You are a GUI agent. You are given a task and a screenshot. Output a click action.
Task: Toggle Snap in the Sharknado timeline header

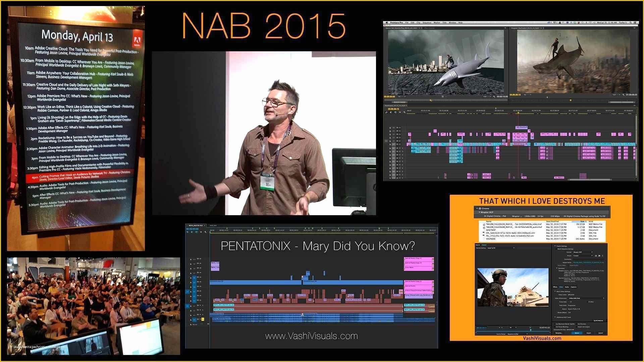click(391, 112)
